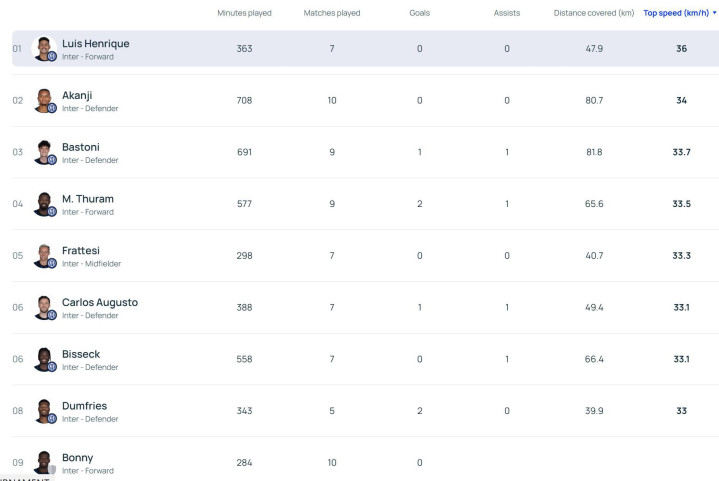Click Carlos Augusto's player photo
The height and width of the screenshot is (481, 719).
pos(43,307)
